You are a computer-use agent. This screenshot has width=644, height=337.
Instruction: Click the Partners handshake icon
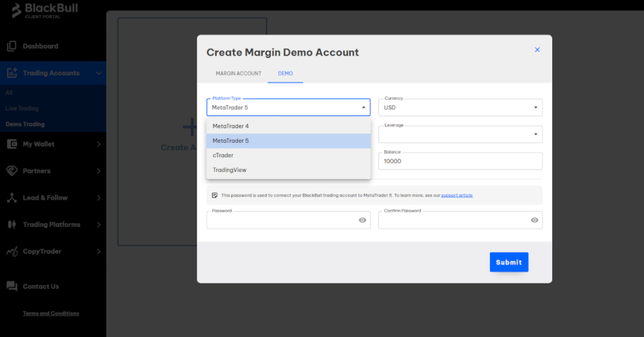12,171
